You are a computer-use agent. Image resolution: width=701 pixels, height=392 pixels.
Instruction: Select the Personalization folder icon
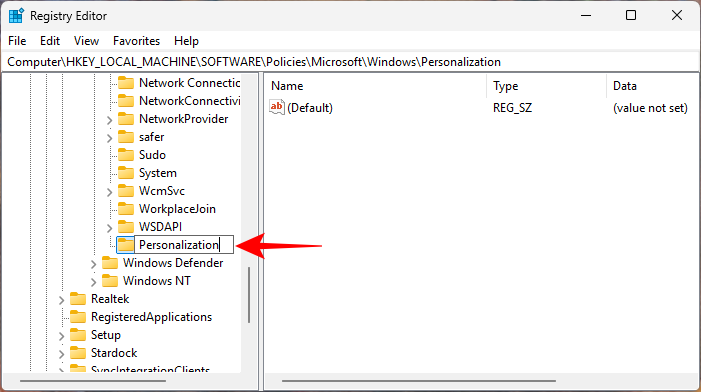click(126, 244)
